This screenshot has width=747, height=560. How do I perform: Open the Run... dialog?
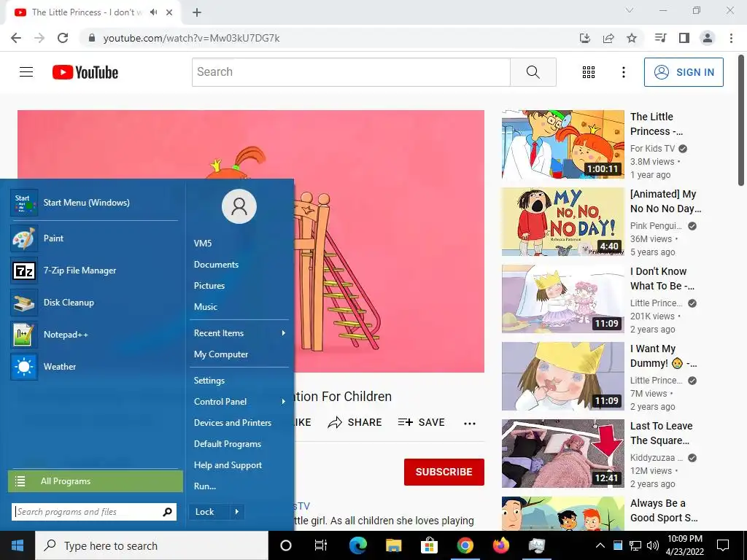[x=205, y=486]
